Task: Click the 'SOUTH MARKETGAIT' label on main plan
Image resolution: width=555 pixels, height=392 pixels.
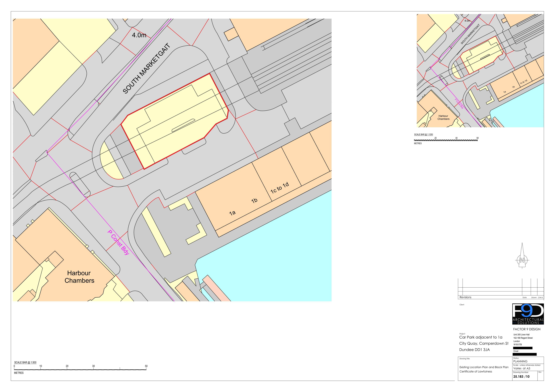Action: pyautogui.click(x=147, y=68)
